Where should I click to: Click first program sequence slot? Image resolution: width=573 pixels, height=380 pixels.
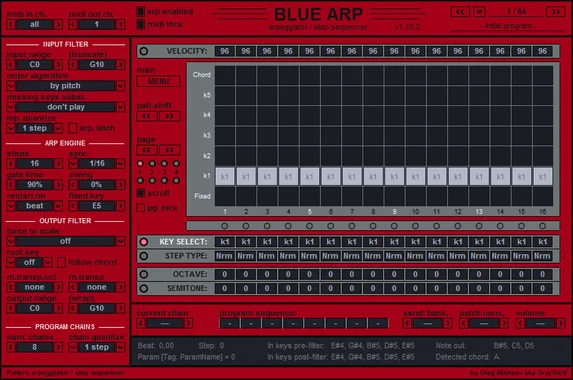click(x=230, y=323)
